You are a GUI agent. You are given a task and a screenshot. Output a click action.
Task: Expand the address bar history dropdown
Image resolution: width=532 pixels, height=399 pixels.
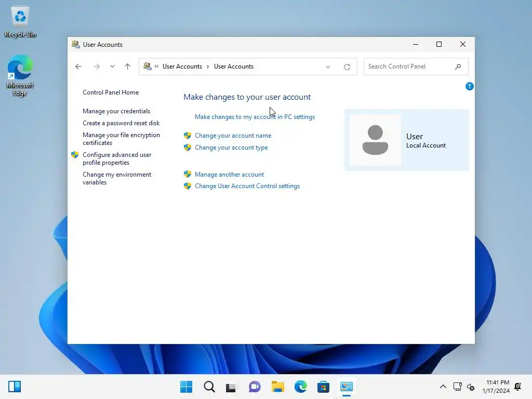(328, 67)
